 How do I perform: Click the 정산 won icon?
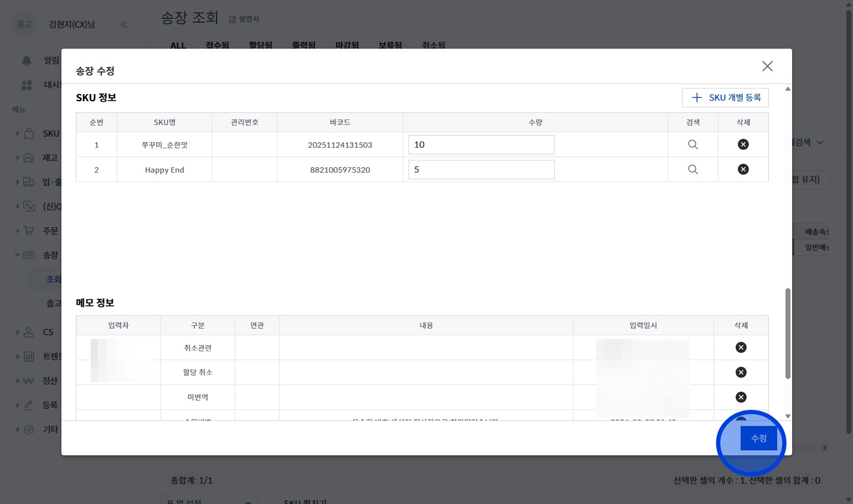pos(29,381)
